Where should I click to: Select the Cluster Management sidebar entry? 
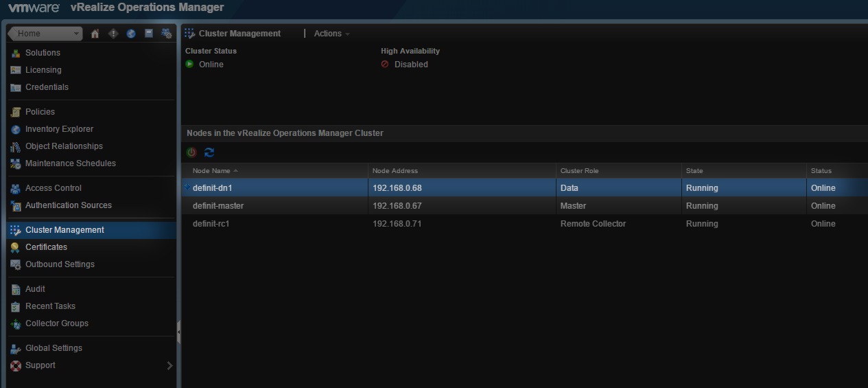pos(91,230)
